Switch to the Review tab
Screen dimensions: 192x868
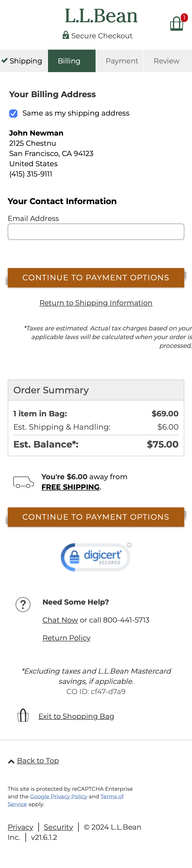(x=166, y=61)
